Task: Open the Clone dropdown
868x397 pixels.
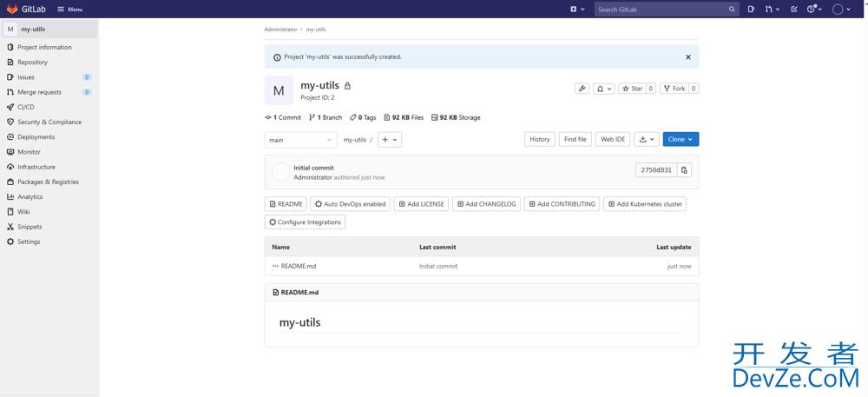Action: (x=681, y=140)
